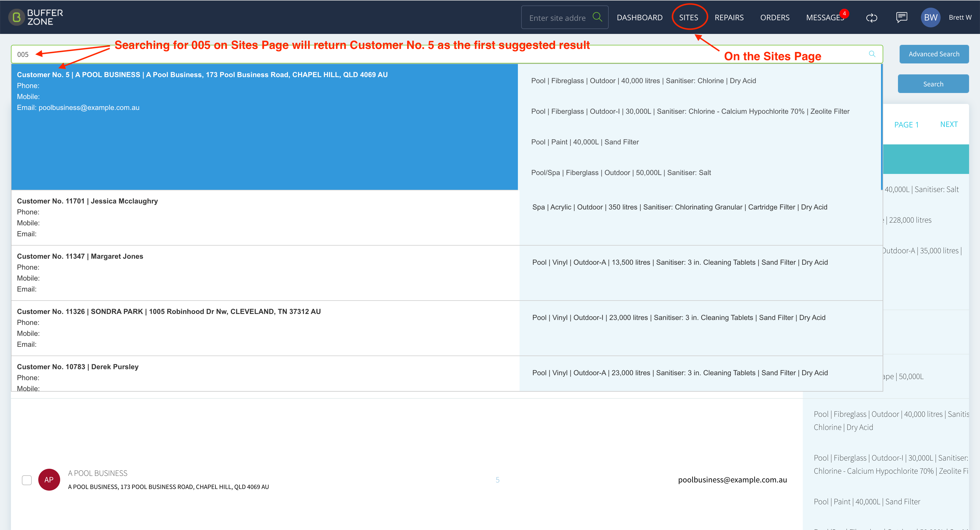
Task: Click the Enter site address field
Action: (x=558, y=18)
